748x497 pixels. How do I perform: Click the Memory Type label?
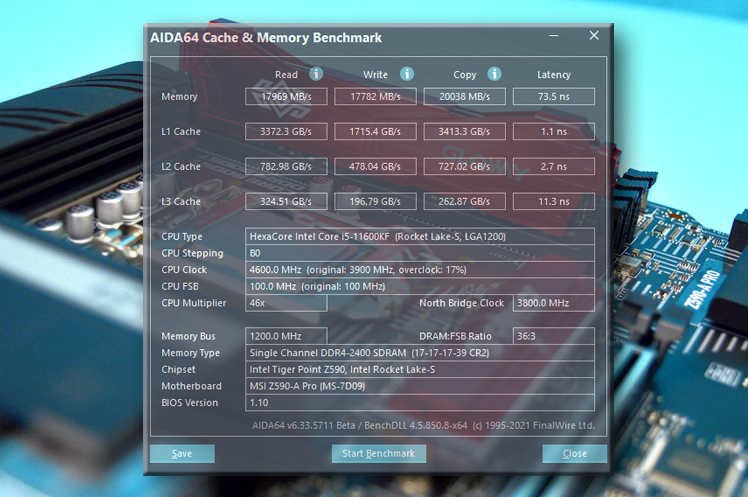click(190, 353)
